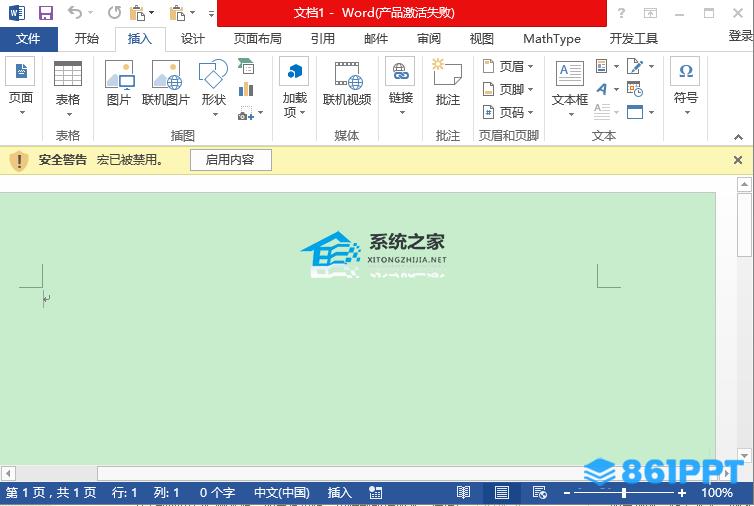Click the SmartArt icon

[x=246, y=66]
